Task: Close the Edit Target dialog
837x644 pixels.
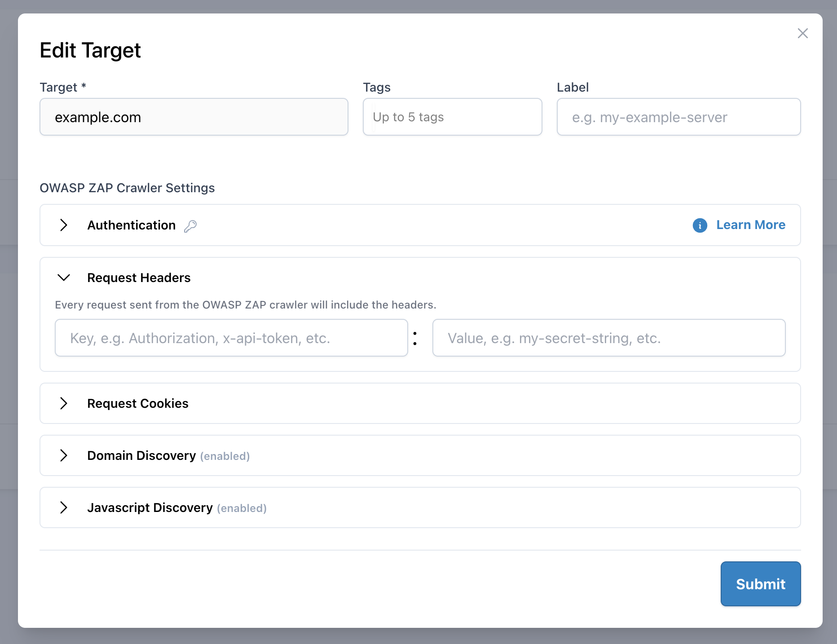Action: coord(802,33)
